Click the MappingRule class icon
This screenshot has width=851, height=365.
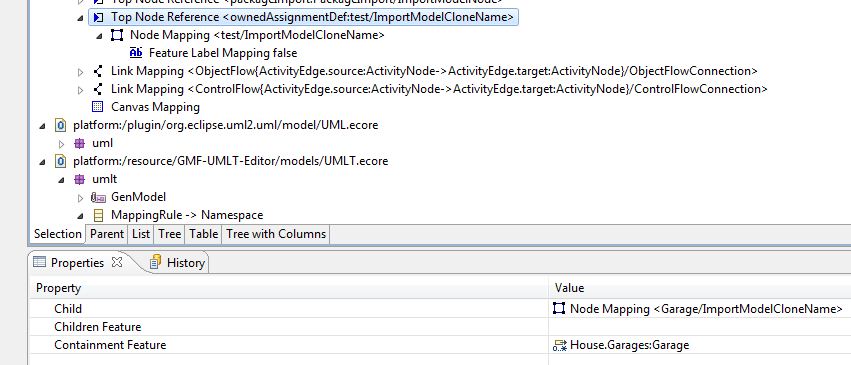pos(98,215)
